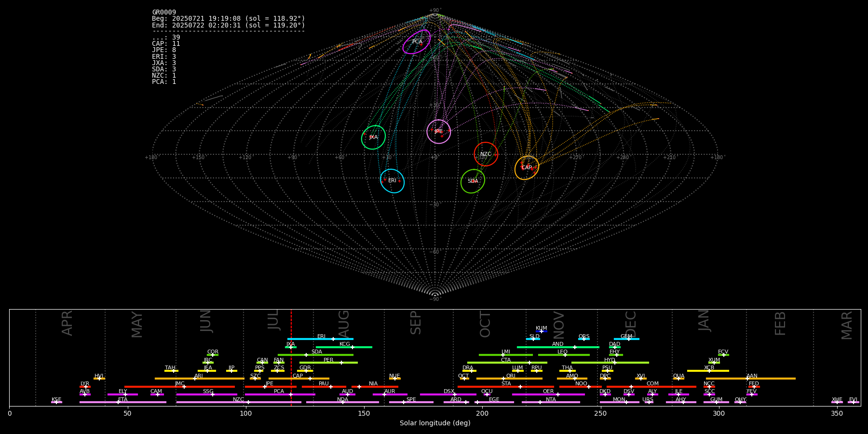This screenshot has width=868, height=434.
Task: Click the +150 longitude label on sky map
Action: [198, 158]
